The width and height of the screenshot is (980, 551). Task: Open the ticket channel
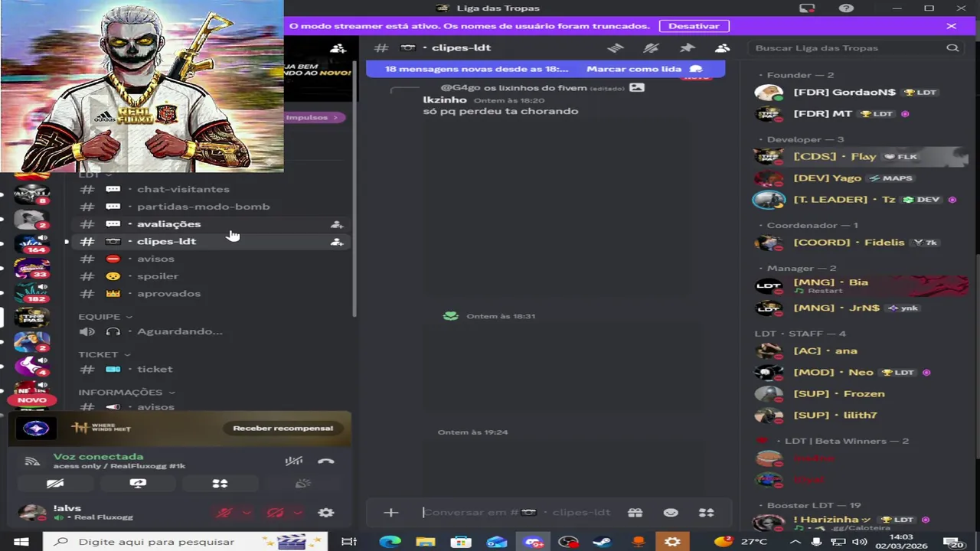211,369
